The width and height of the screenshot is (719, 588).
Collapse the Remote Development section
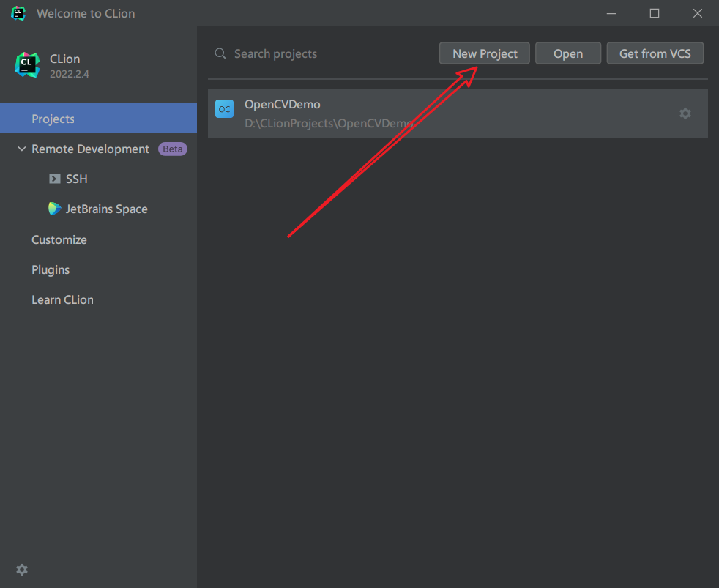click(x=21, y=149)
